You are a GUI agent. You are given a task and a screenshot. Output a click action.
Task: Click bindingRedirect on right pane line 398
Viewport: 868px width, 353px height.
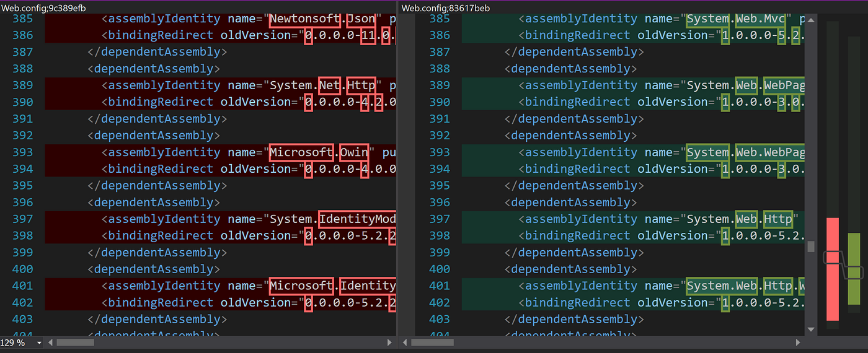[578, 236]
